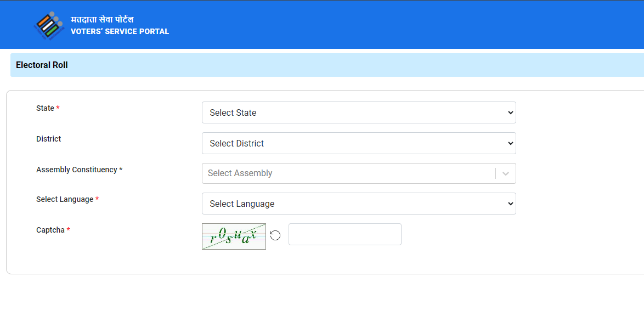
Task: Click the arrow icon on the State dropdown
Action: [510, 112]
